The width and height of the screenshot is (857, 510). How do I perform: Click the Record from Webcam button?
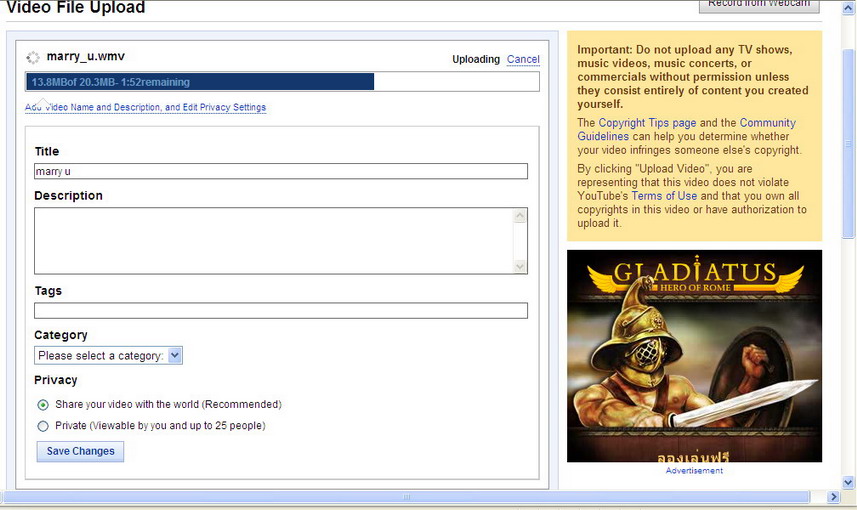(759, 5)
